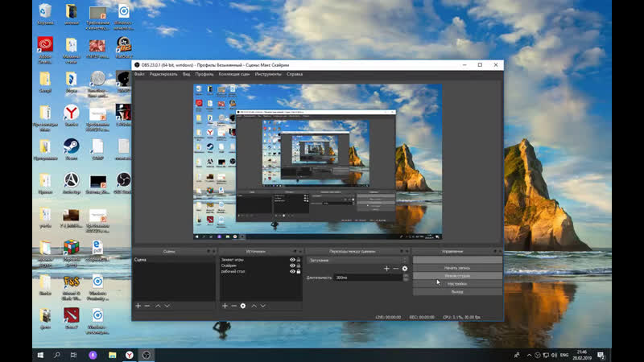The image size is (644, 362).
Task: Open transition properties gear icon
Action: [405, 269]
